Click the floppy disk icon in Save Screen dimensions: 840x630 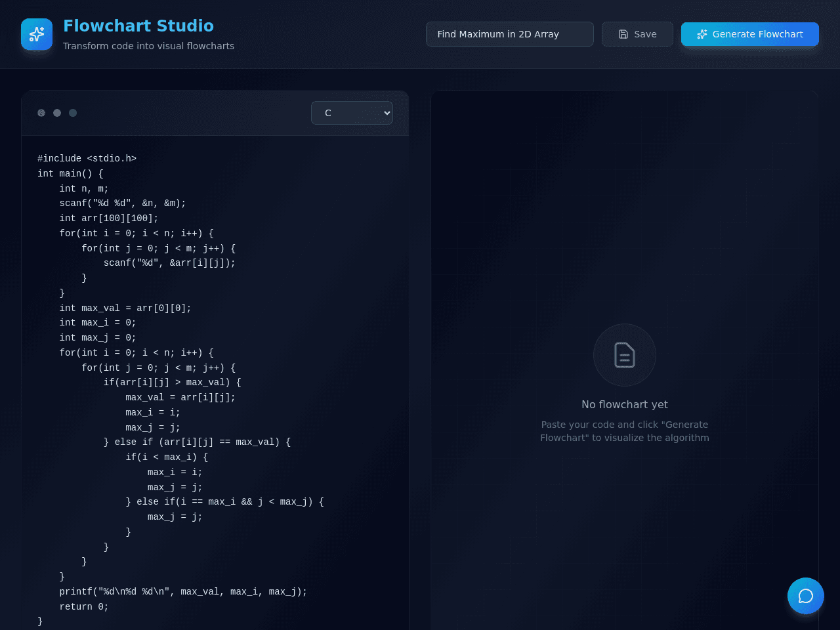pyautogui.click(x=623, y=34)
